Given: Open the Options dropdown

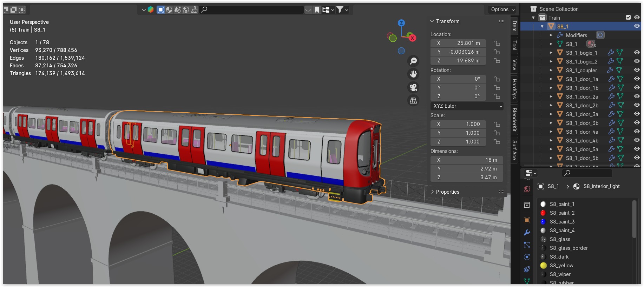Looking at the screenshot, I should [x=503, y=9].
